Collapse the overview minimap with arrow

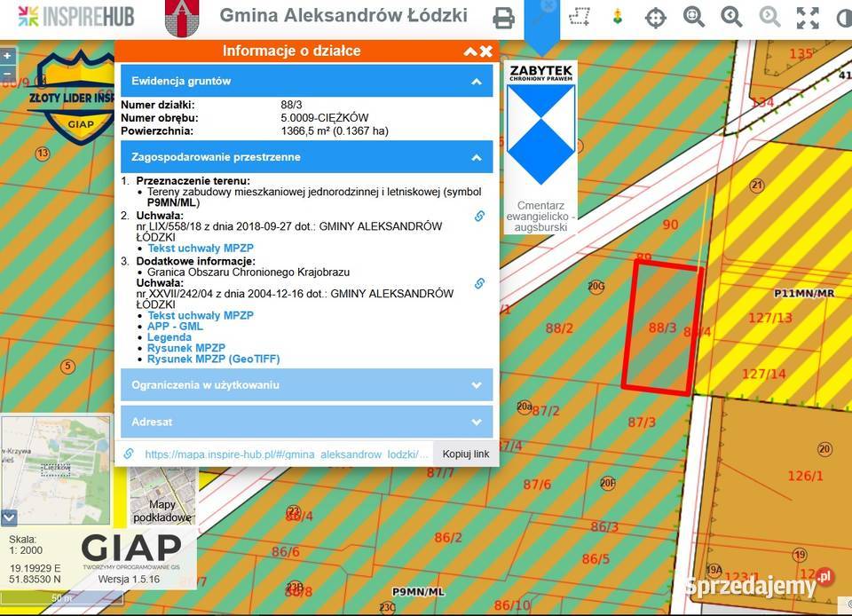(x=9, y=517)
